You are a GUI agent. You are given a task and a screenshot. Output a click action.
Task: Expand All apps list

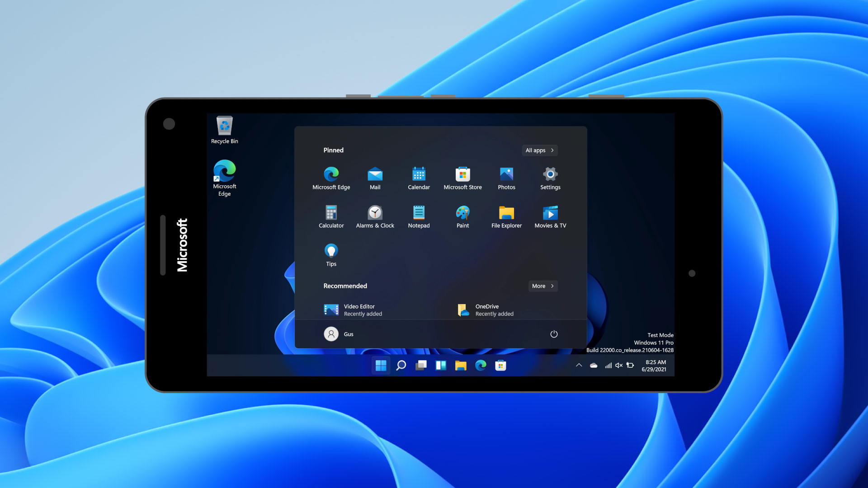pyautogui.click(x=539, y=150)
